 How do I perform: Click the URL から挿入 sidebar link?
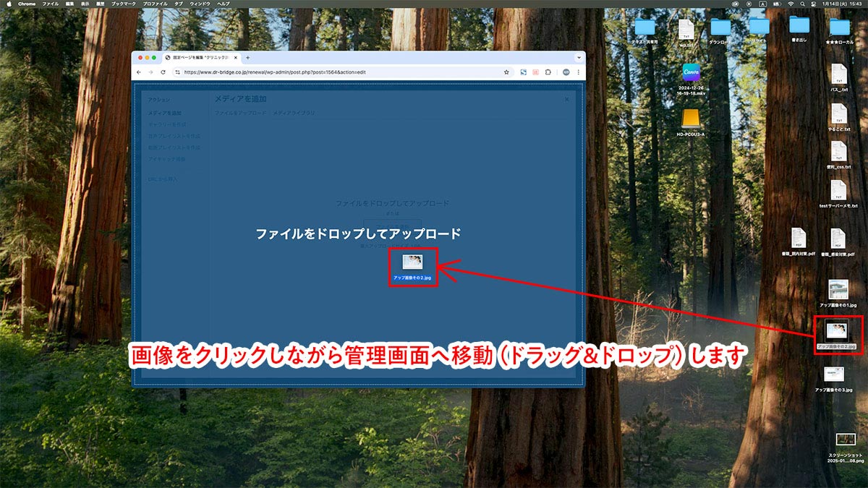pyautogui.click(x=163, y=179)
